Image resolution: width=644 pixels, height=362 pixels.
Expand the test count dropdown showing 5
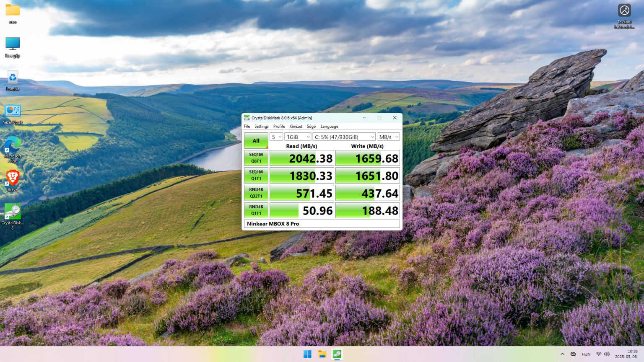[276, 137]
